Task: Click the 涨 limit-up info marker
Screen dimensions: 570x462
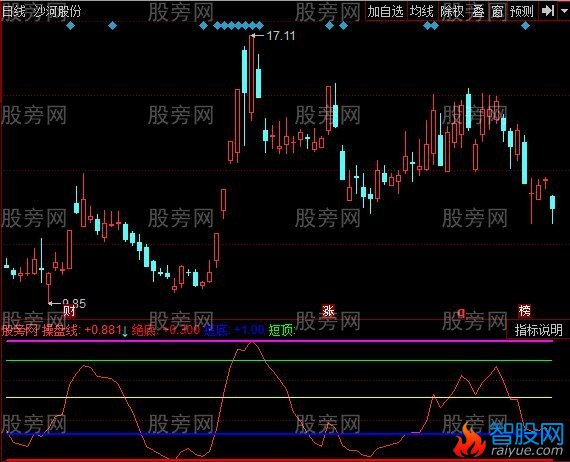Action: coord(329,311)
